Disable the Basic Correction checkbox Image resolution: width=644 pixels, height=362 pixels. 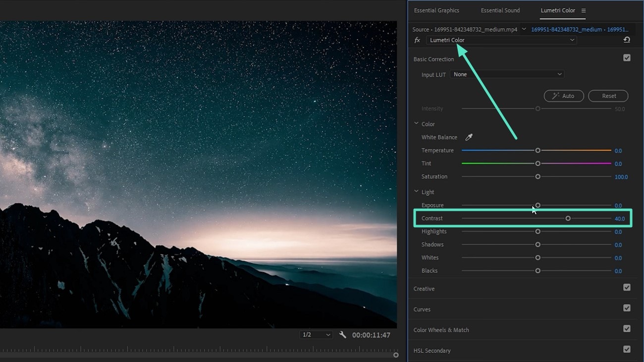pyautogui.click(x=627, y=58)
